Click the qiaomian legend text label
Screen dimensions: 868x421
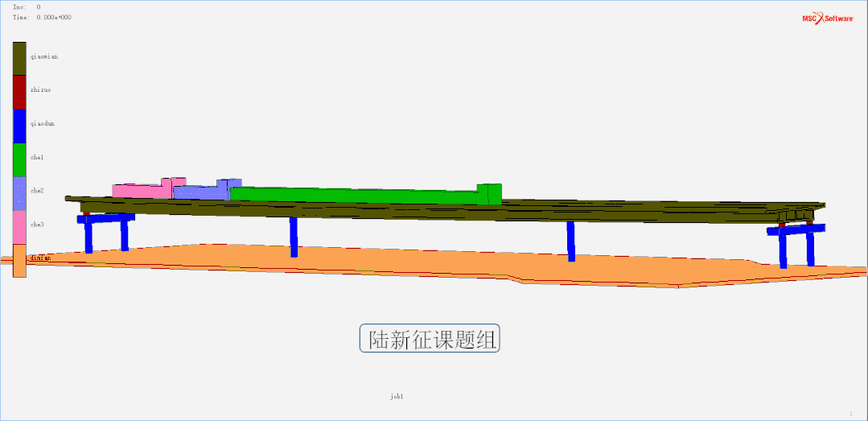(44, 57)
